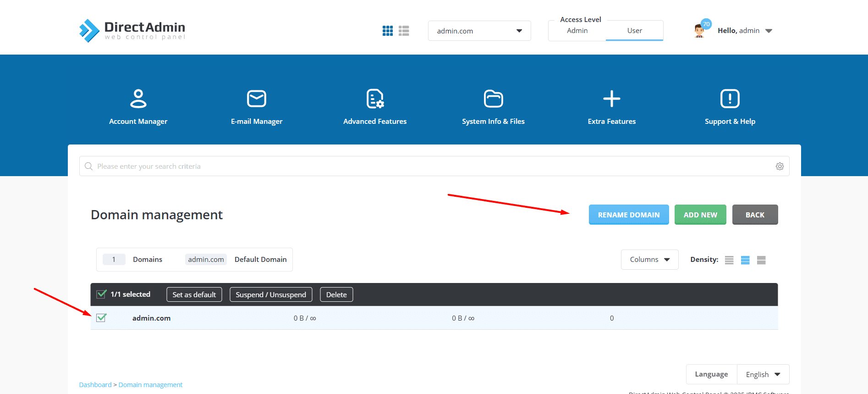Image resolution: width=868 pixels, height=394 pixels.
Task: Open the Extra Features plus icon
Action: click(611, 99)
